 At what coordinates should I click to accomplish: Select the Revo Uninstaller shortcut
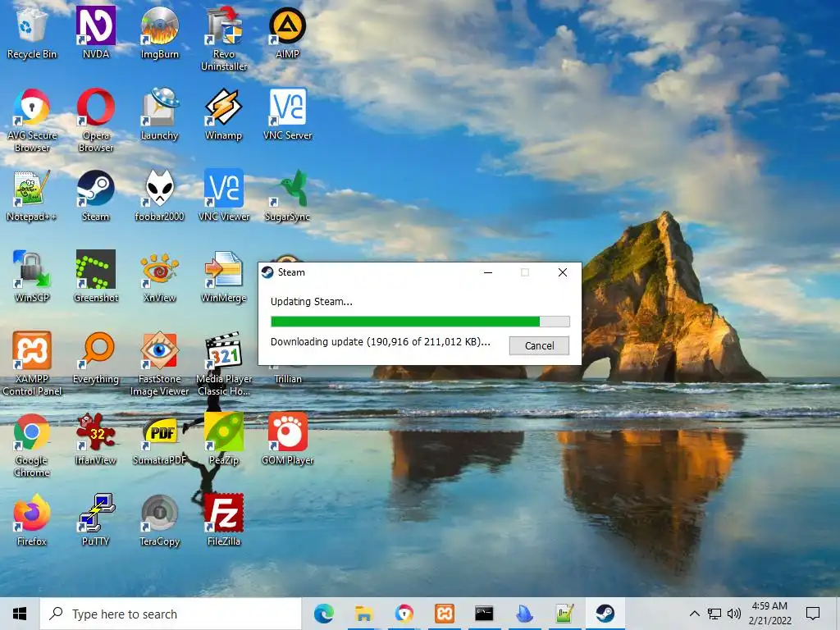[x=224, y=39]
